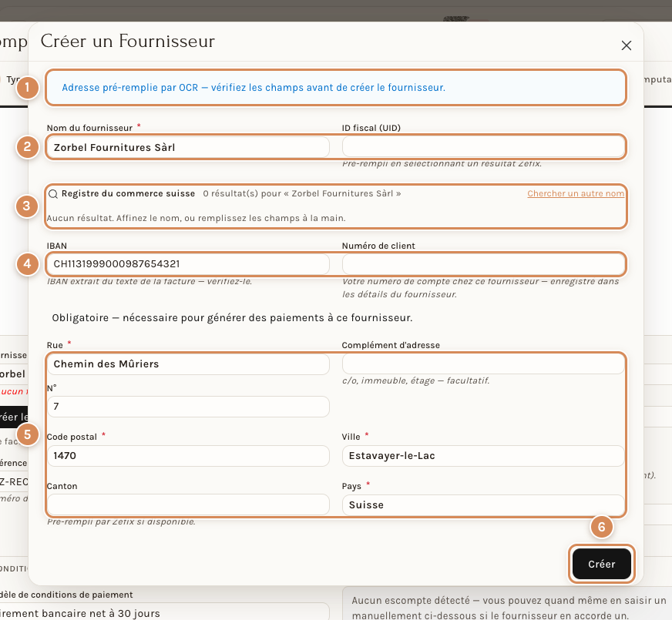Screen dimensions: 672x620
Task: Click the empty Canton field
Action: 188,504
